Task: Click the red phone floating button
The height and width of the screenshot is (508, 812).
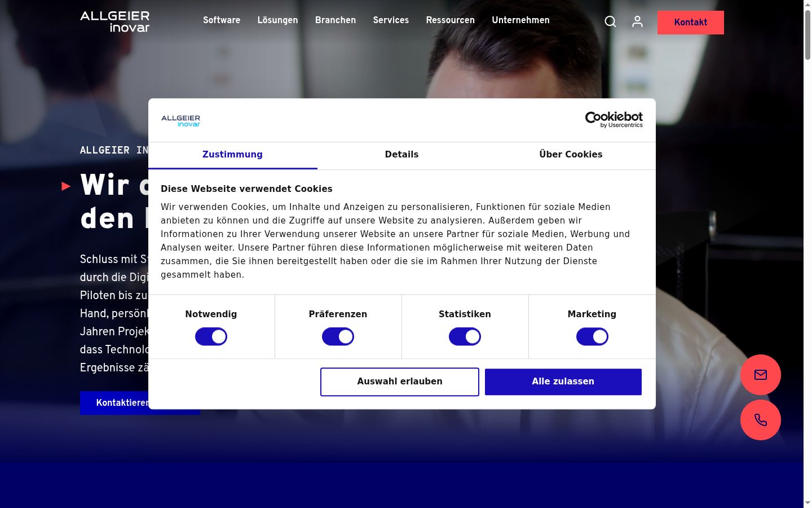Action: [761, 420]
